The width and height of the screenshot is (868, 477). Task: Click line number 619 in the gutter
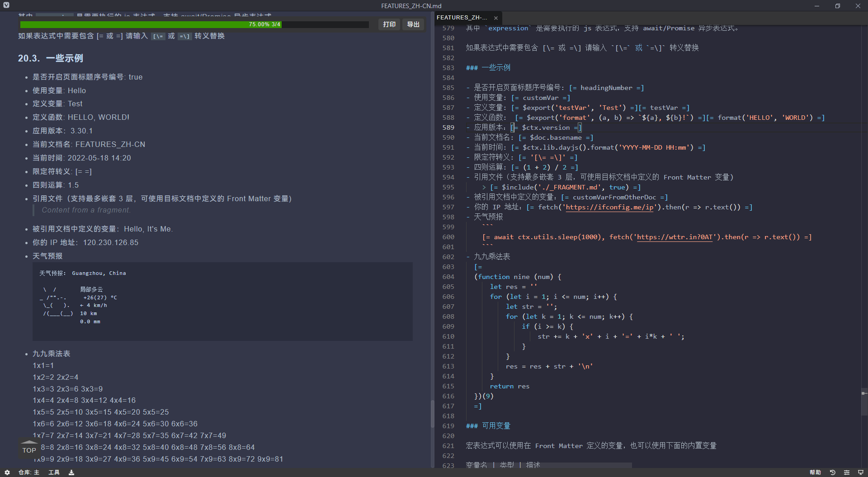[448, 426]
